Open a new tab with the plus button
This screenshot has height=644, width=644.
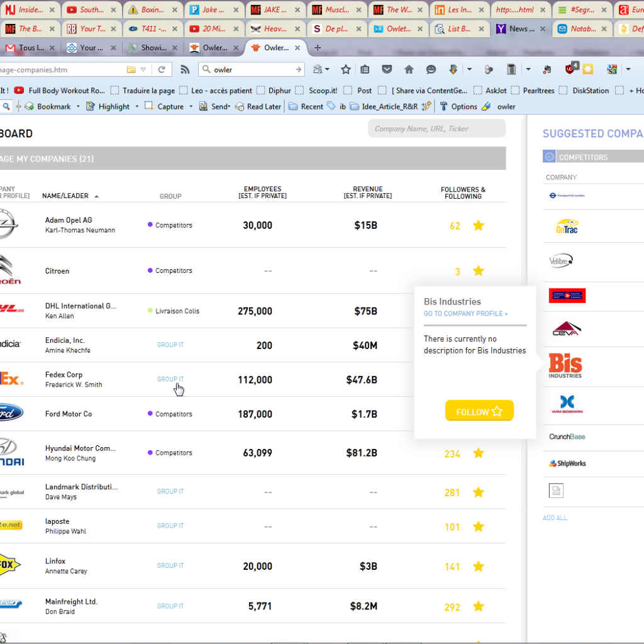(318, 48)
